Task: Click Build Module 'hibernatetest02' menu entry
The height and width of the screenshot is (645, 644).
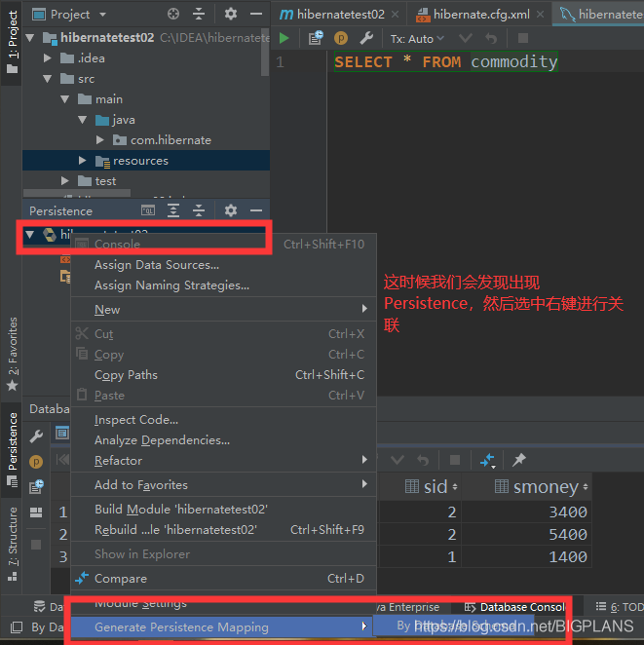Action: [180, 509]
